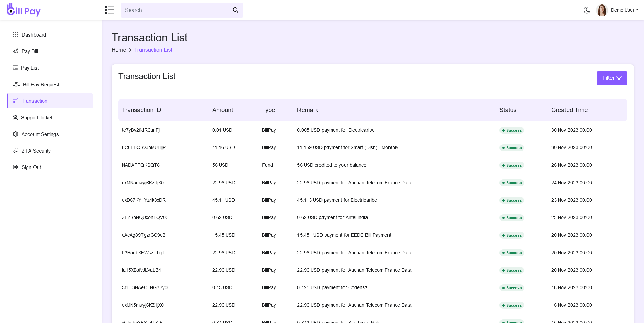This screenshot has height=323, width=644.
Task: Click the Success badge for te7yBv2fldR6unFj
Action: [512, 130]
